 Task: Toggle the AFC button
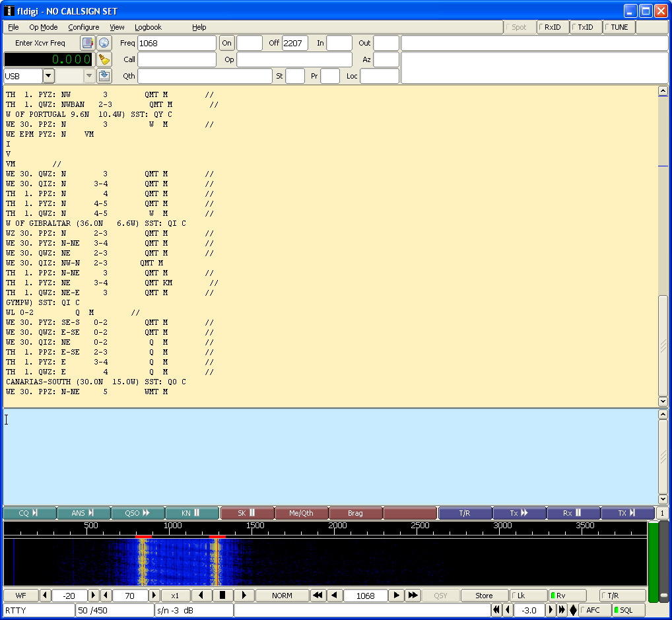[595, 609]
